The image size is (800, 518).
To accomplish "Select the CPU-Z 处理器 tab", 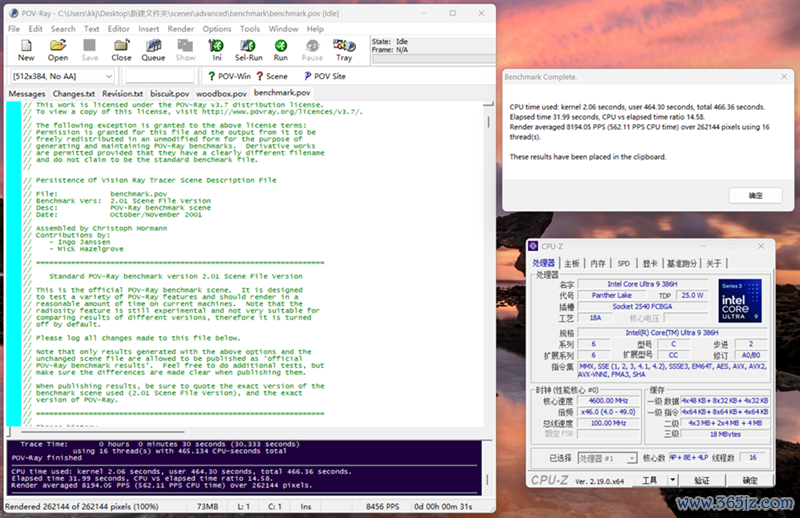I will click(543, 263).
